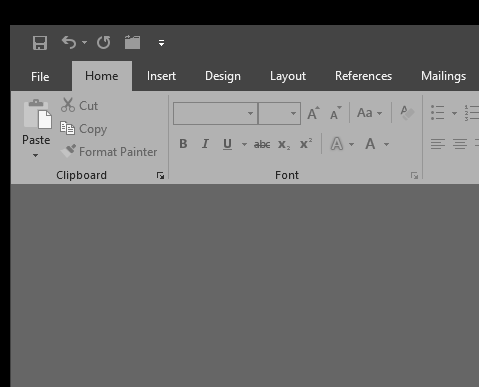This screenshot has width=479, height=387.
Task: Open the font size dropdown arrow
Action: pos(293,113)
